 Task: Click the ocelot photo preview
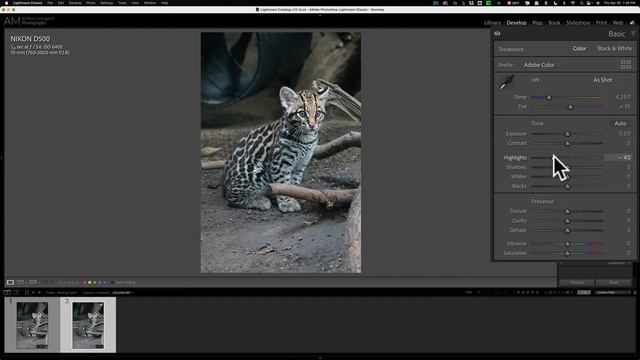click(x=280, y=152)
